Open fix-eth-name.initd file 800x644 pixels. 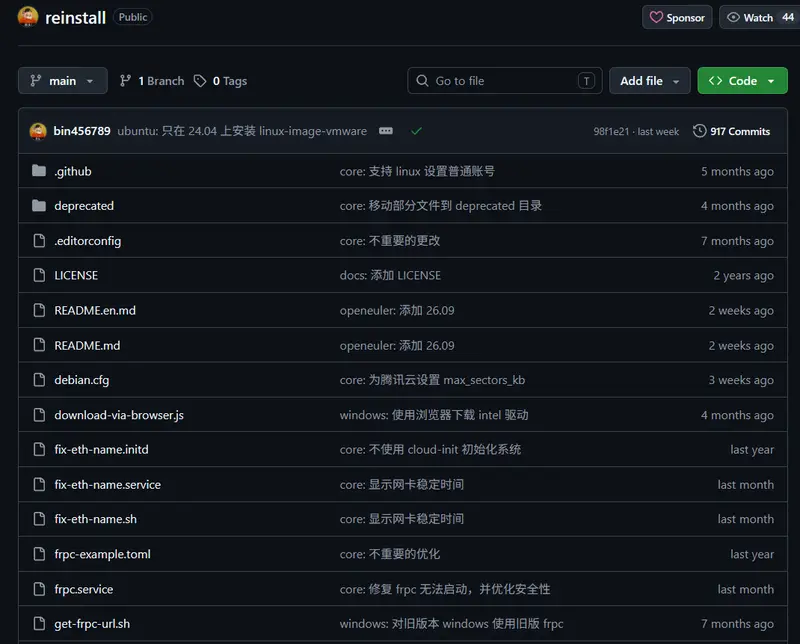102,450
